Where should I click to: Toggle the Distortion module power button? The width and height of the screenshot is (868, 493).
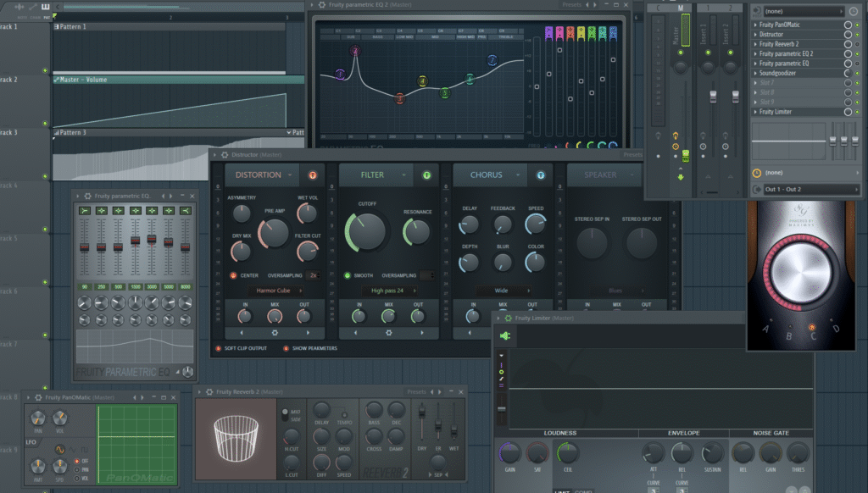(x=312, y=175)
